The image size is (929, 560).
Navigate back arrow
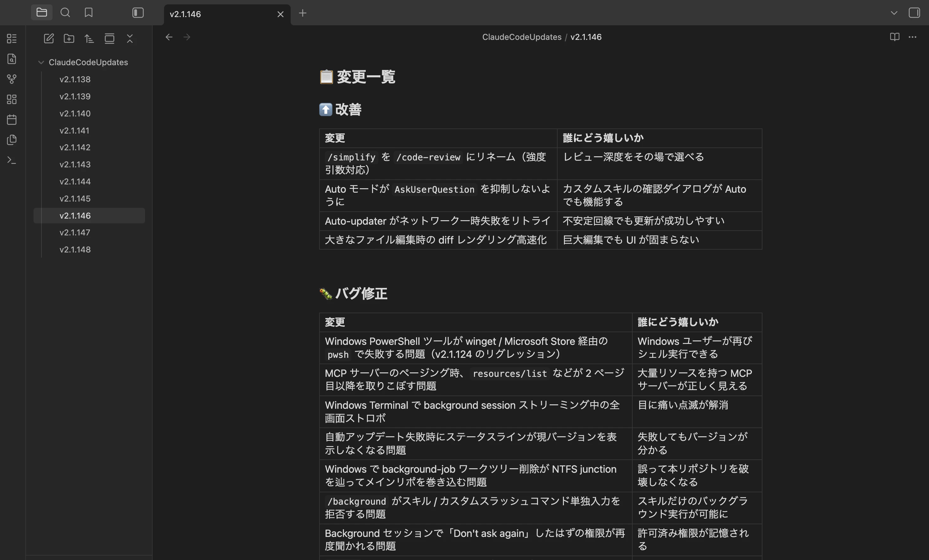169,37
